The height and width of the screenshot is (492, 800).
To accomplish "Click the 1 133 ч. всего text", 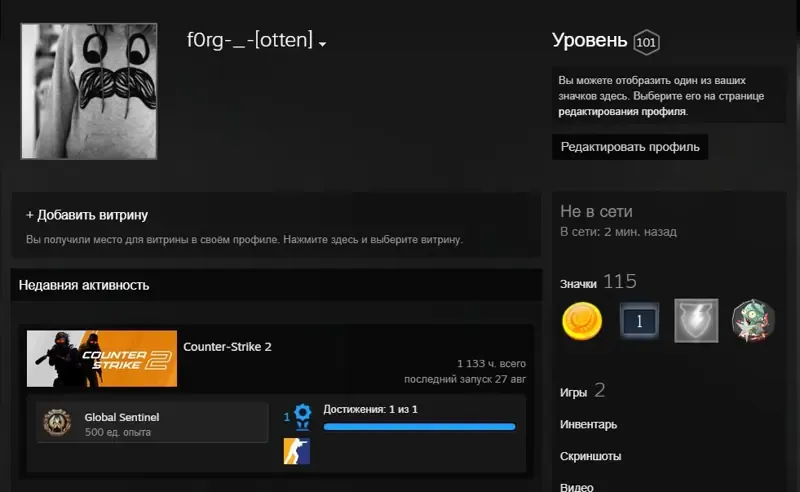I will (x=491, y=363).
